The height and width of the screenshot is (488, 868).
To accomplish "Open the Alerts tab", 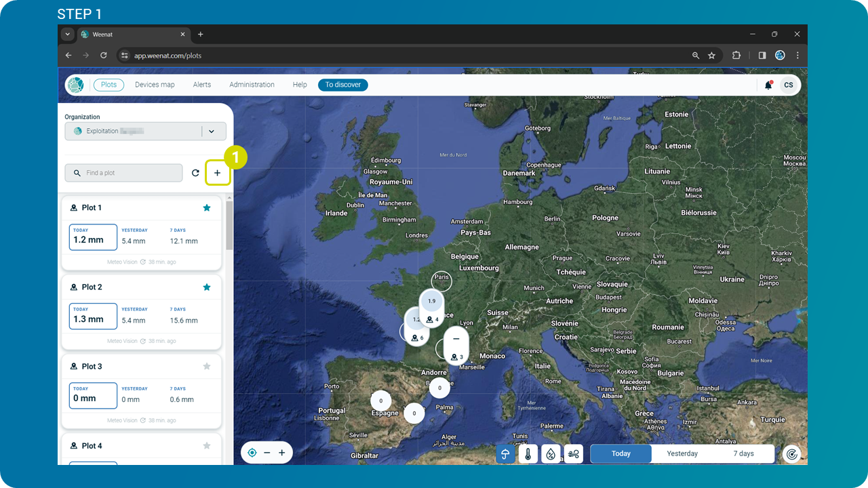I will point(202,85).
